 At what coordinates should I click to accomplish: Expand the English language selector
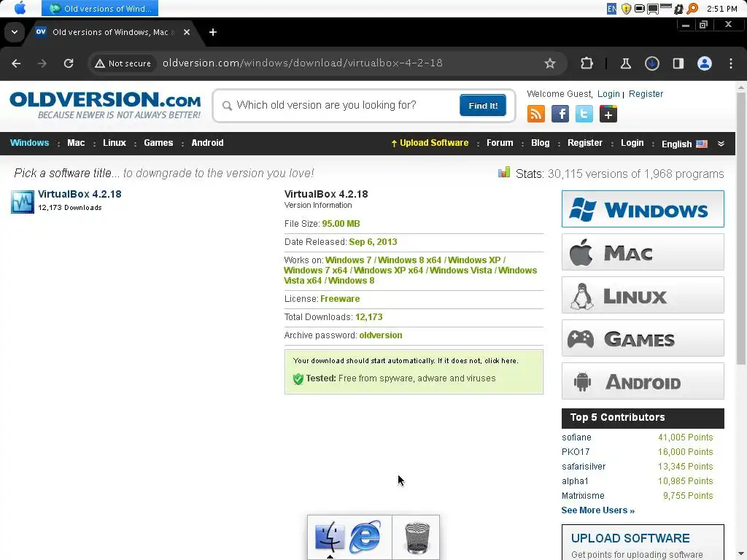coord(684,144)
